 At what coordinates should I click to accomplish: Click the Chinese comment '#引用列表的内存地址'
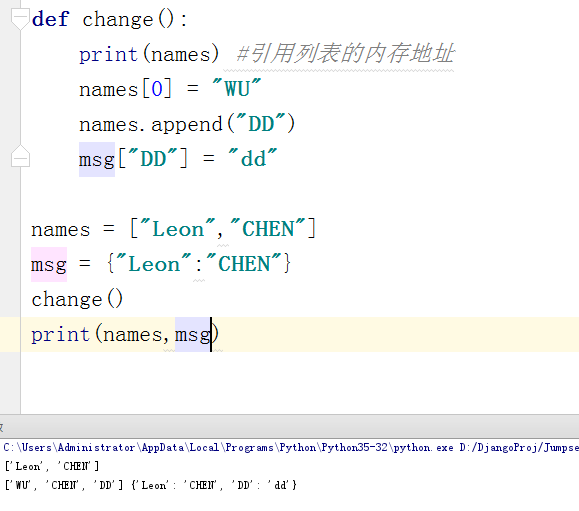tap(345, 54)
